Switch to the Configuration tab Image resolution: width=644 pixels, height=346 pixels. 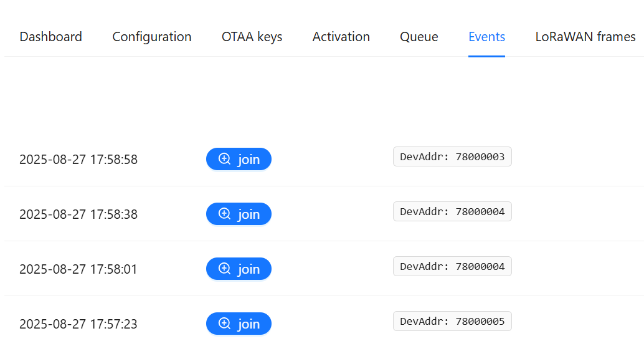point(152,37)
